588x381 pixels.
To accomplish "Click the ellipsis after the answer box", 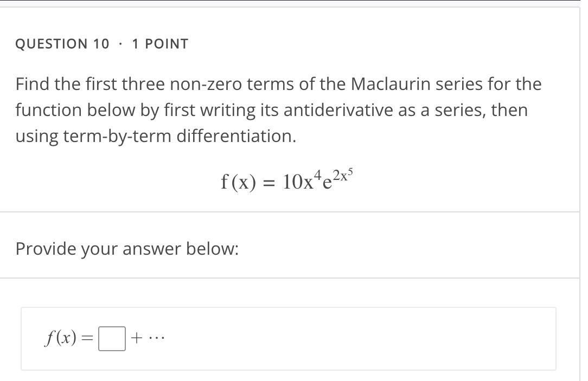I will pyautogui.click(x=156, y=338).
